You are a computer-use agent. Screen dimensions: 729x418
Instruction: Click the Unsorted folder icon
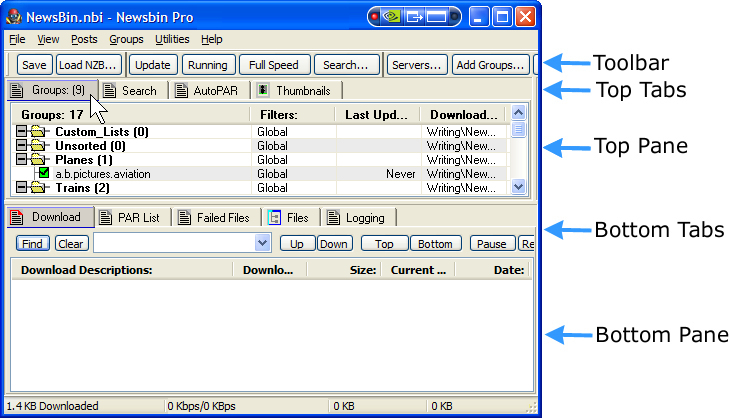pyautogui.click(x=38, y=146)
